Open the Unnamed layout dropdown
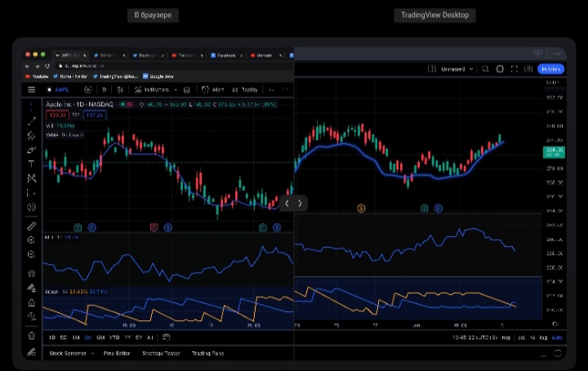Viewport: 588px width, 371px height. coord(457,69)
